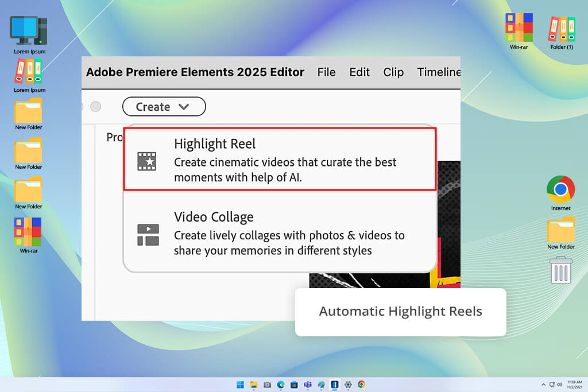588x392 pixels.
Task: Expand the system tray hidden icons chevron
Action: point(543,385)
